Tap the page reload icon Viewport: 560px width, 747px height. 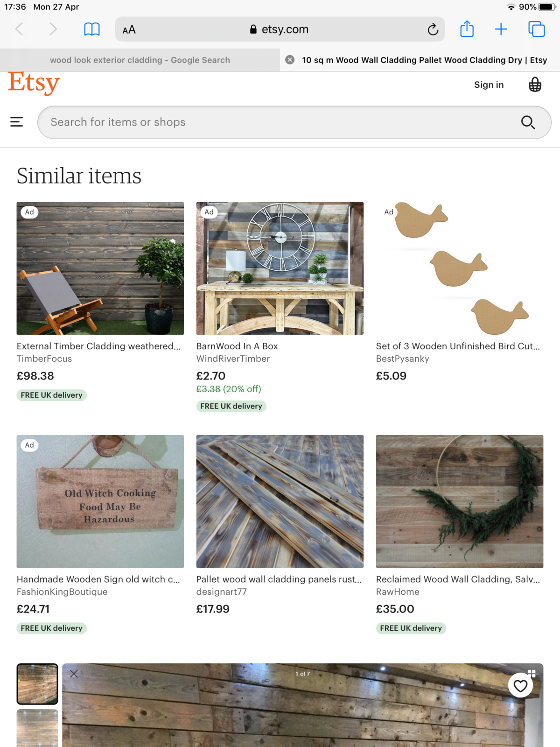click(433, 29)
